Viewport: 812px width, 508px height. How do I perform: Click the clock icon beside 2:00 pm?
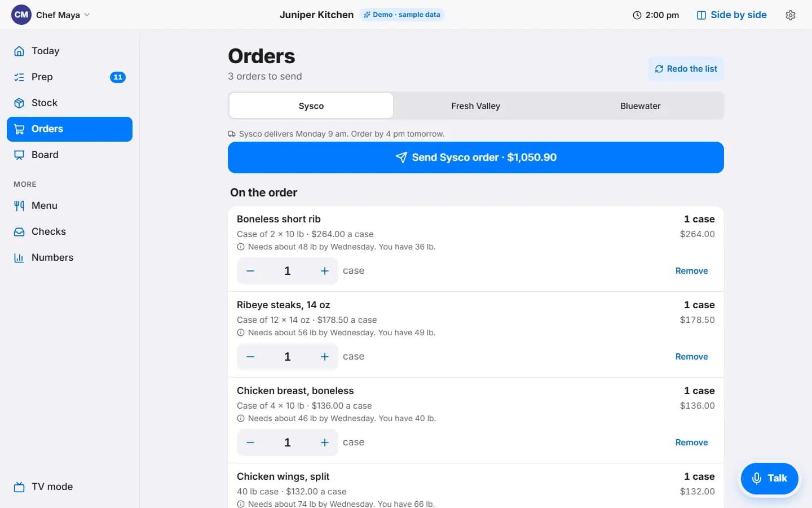point(637,15)
